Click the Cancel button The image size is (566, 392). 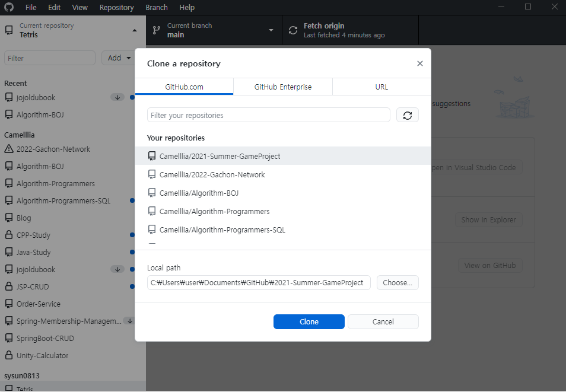(383, 321)
